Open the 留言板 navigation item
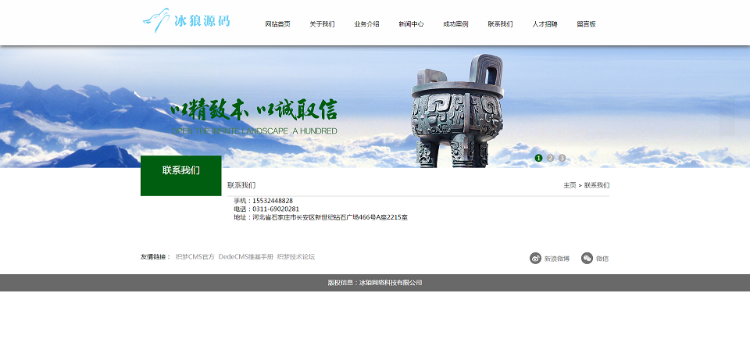Screen dimensions: 750x361 tap(586, 24)
